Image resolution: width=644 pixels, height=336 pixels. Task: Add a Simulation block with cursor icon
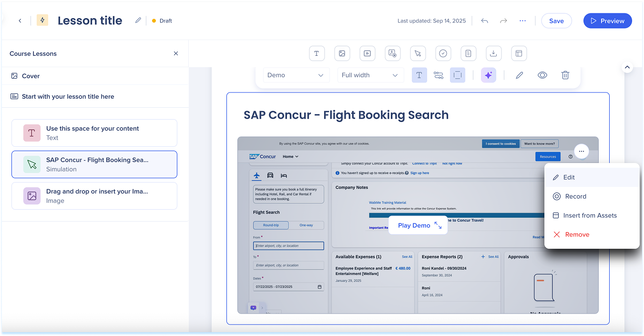pos(418,53)
